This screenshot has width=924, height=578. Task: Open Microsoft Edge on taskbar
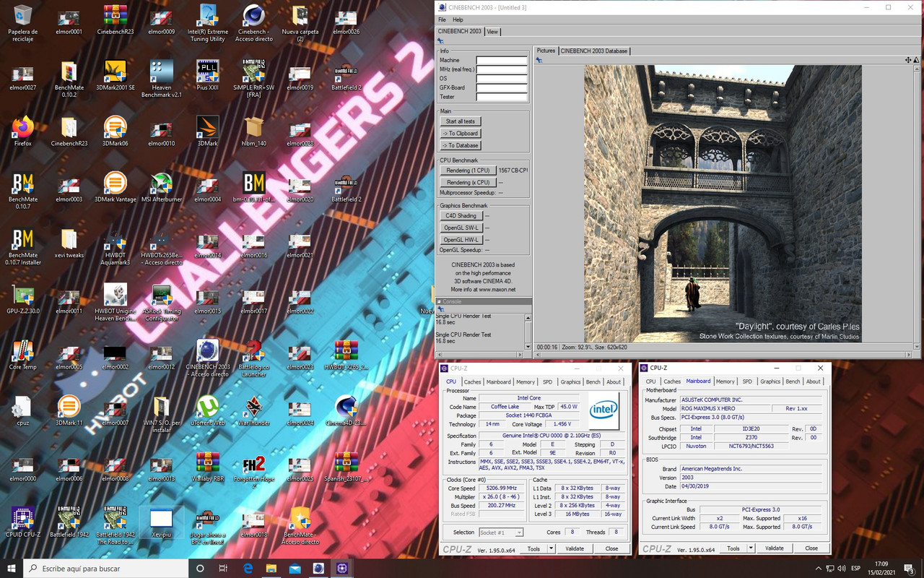pyautogui.click(x=247, y=569)
